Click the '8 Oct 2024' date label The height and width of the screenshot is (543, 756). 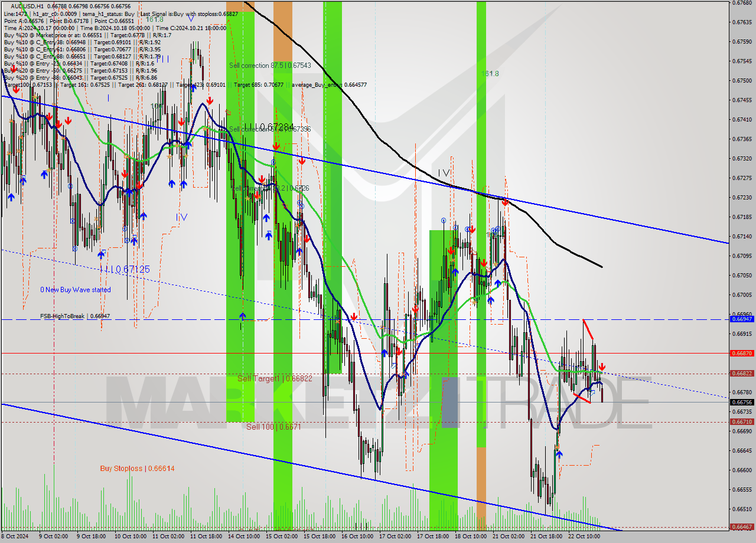click(x=15, y=537)
